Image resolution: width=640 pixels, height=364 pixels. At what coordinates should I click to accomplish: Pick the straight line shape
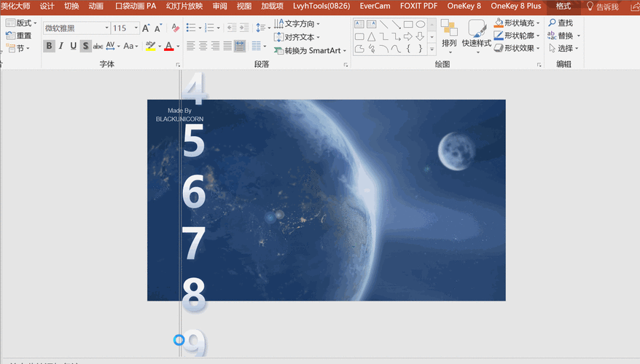point(383,24)
